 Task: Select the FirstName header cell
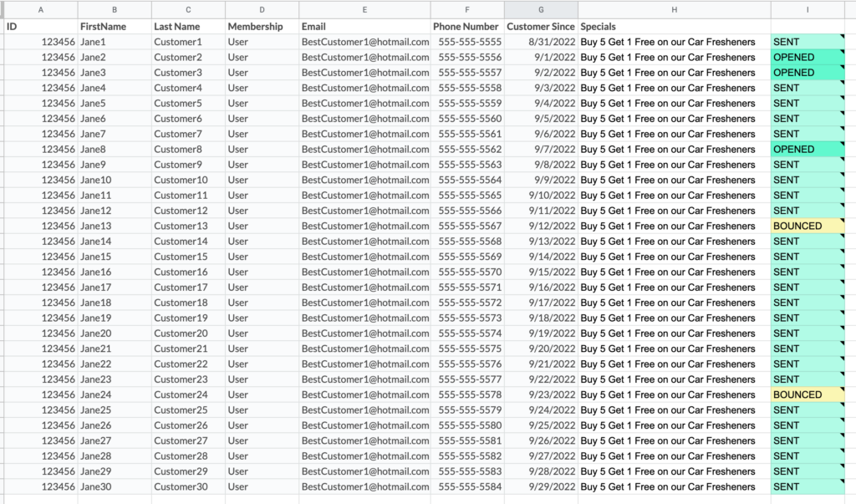pyautogui.click(x=115, y=26)
